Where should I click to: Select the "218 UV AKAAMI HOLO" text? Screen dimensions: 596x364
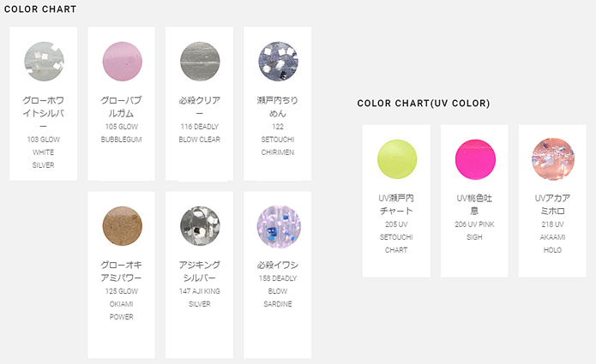click(552, 237)
